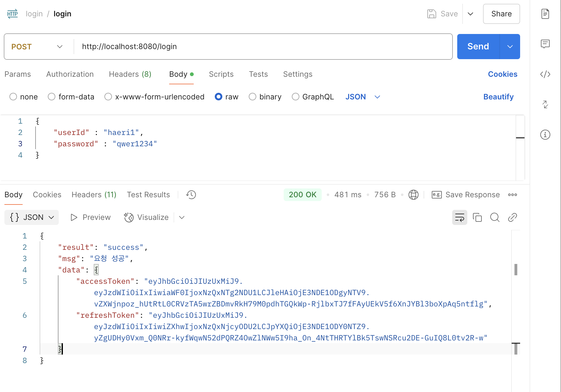Open the Save options chevron
Screen dimensions: 561x392
click(470, 14)
